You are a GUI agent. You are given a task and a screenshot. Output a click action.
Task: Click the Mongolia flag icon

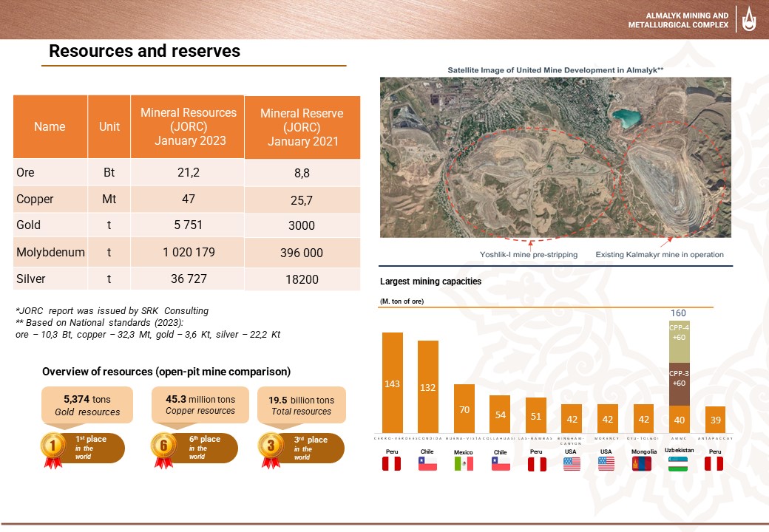pos(643,463)
